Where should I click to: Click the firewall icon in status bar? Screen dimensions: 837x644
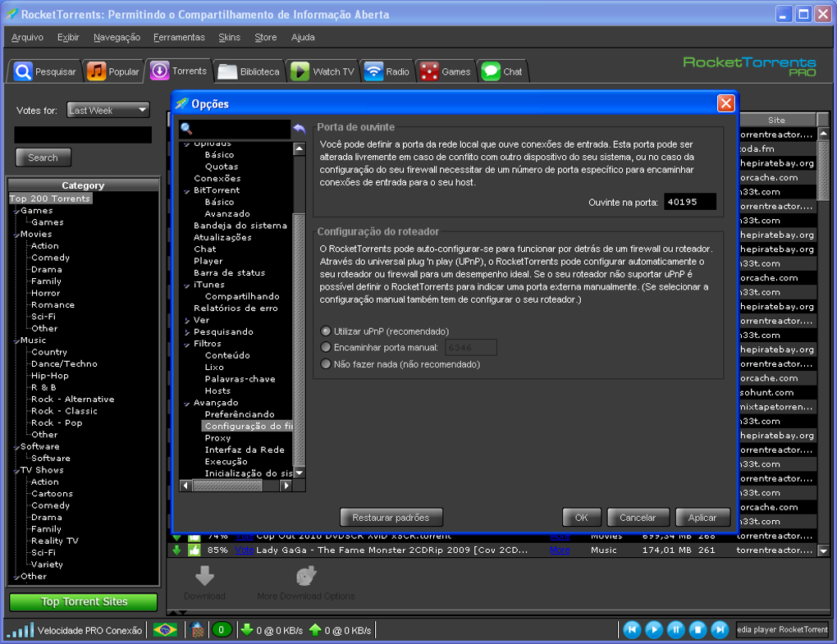coord(197,630)
